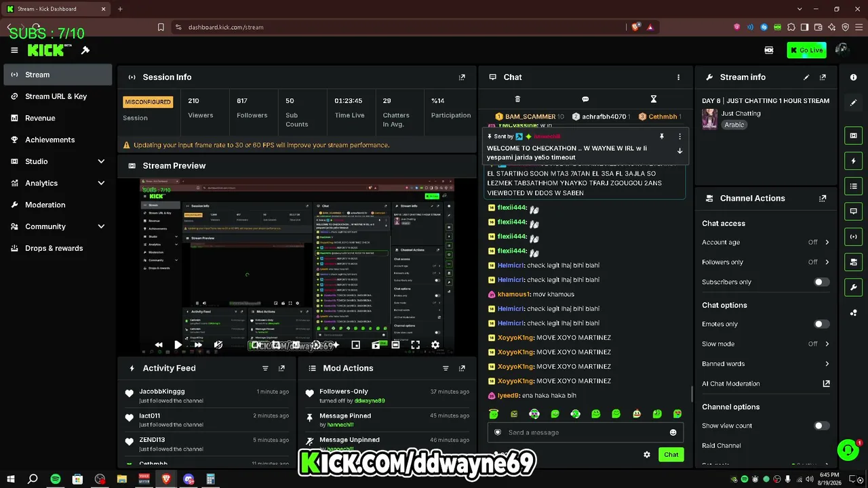
Task: Clear chat with the trash icon
Action: click(517, 99)
